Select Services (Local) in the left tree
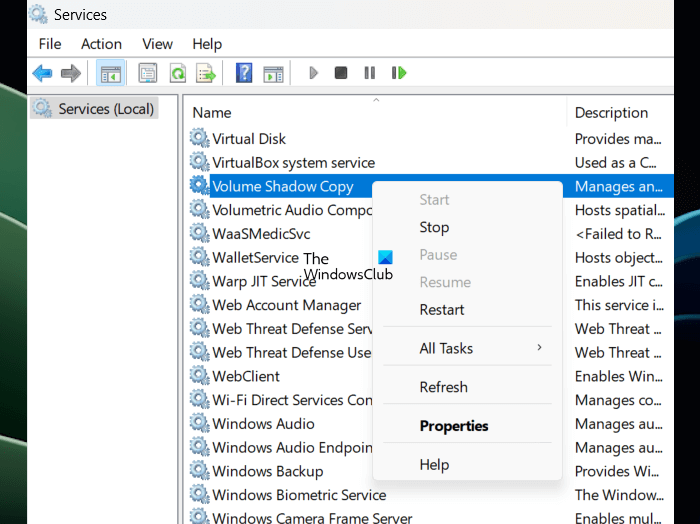This screenshot has width=700, height=524. (107, 108)
